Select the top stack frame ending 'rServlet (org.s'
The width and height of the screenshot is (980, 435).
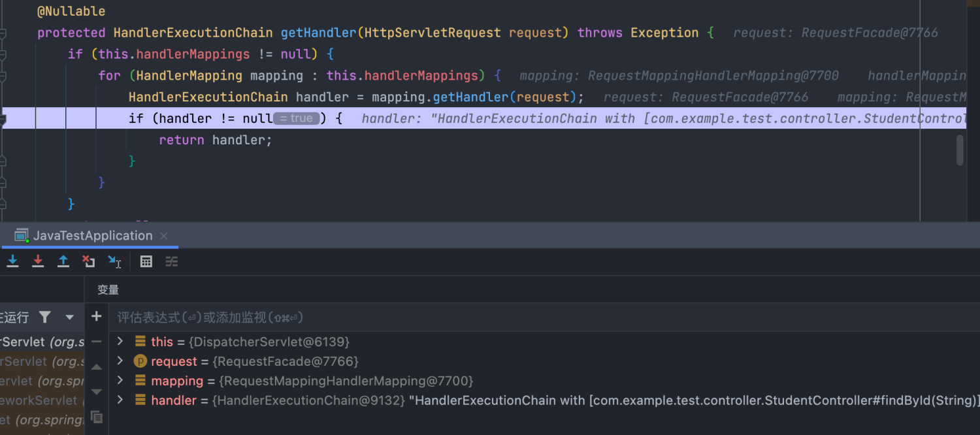(x=42, y=342)
